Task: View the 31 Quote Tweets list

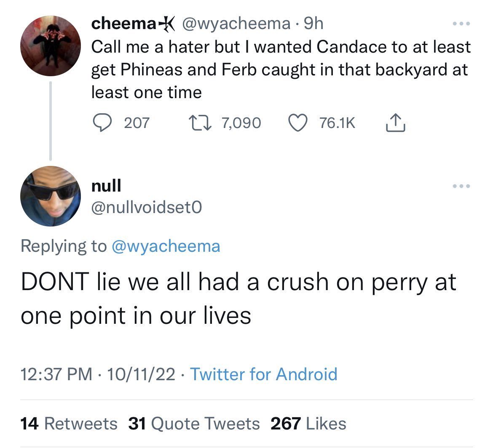Action: coord(194,424)
